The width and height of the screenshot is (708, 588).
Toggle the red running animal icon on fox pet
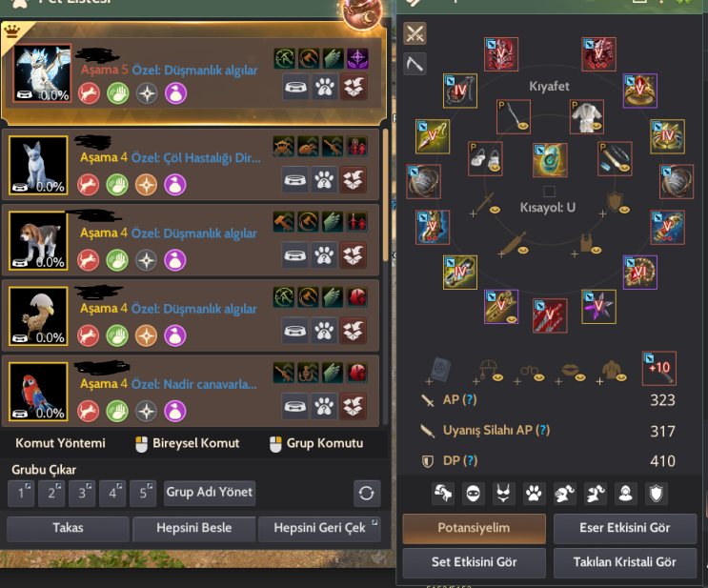[88, 185]
